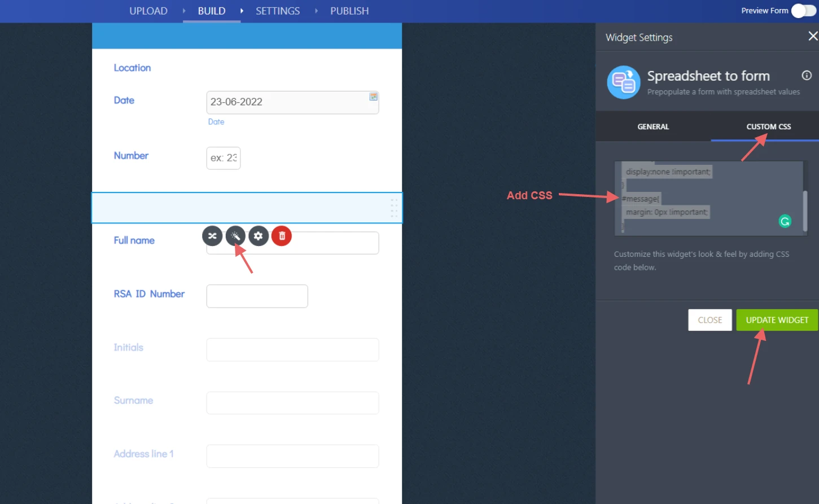Delete the widget with the red trash icon
The height and width of the screenshot is (504, 819).
pos(282,236)
